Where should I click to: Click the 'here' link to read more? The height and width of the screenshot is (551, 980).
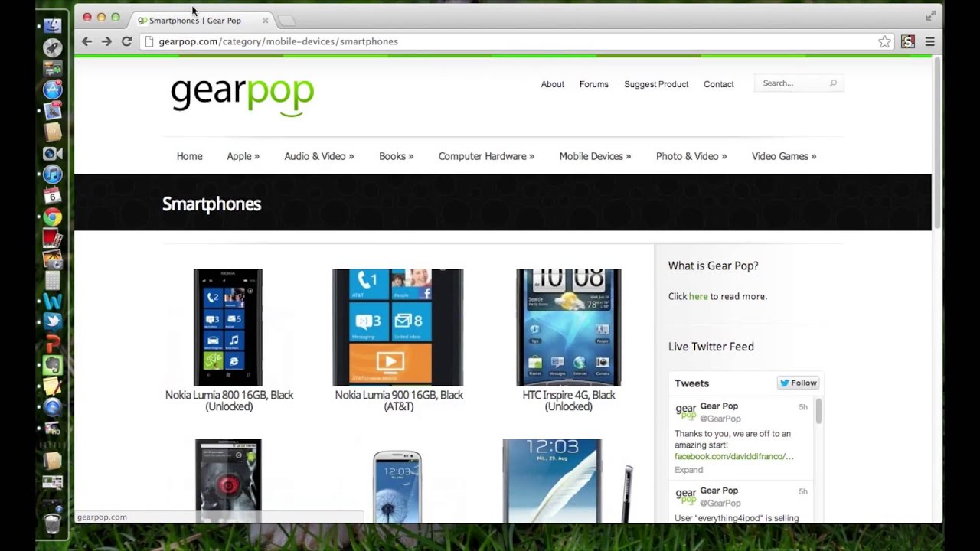click(x=698, y=296)
